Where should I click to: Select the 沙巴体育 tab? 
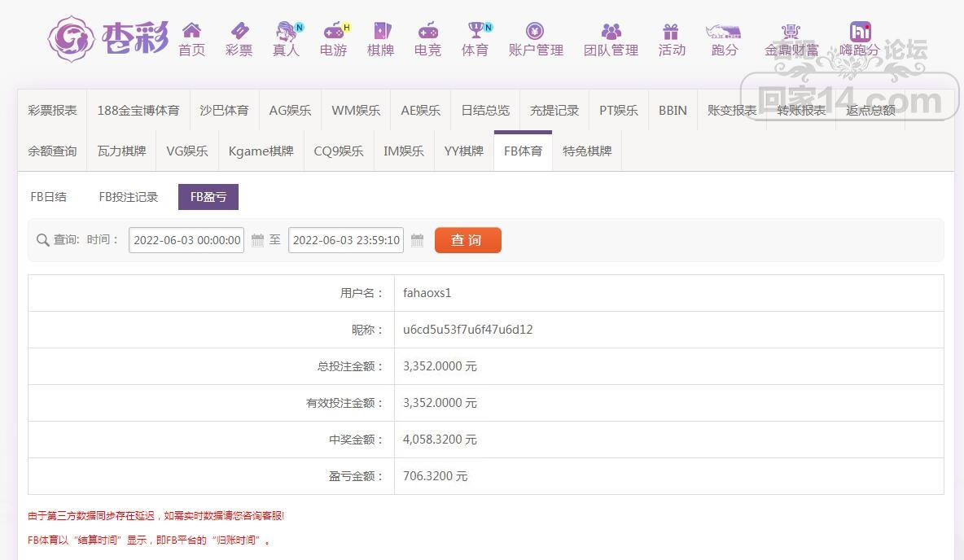pos(224,111)
